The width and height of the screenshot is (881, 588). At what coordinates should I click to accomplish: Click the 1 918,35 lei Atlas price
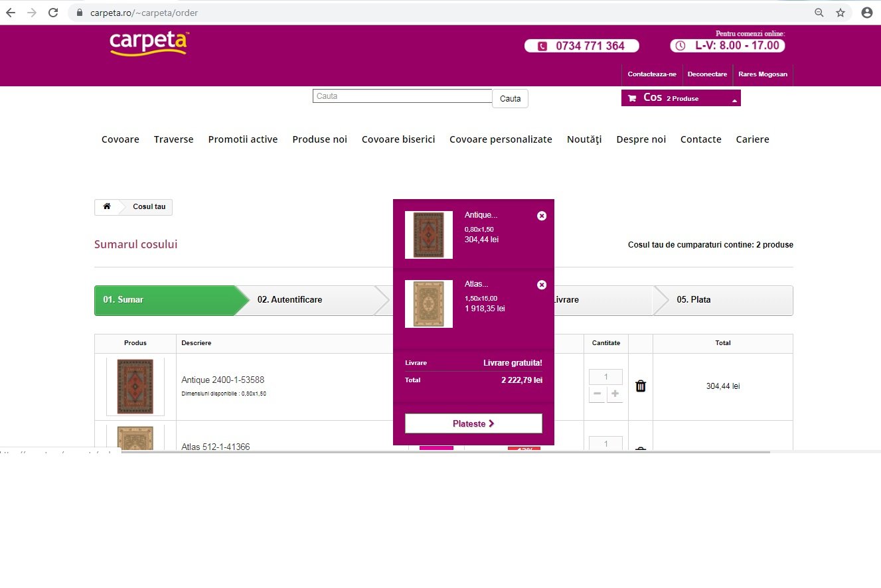click(485, 309)
